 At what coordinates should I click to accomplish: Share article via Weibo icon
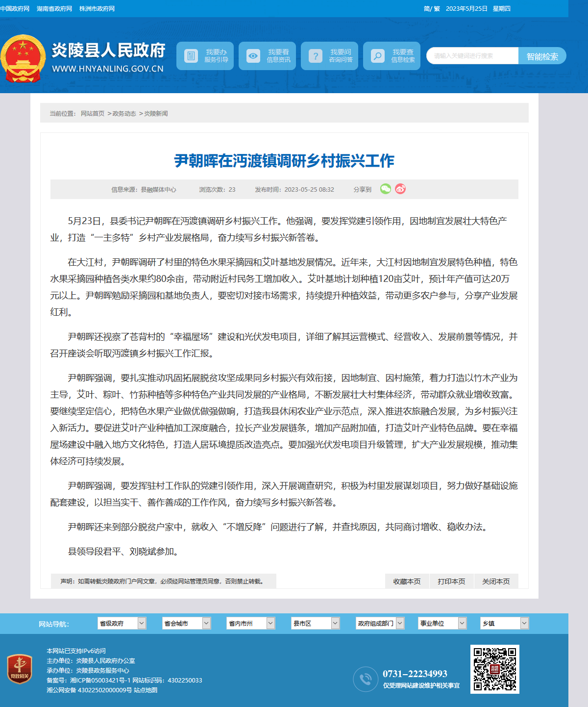coord(400,189)
